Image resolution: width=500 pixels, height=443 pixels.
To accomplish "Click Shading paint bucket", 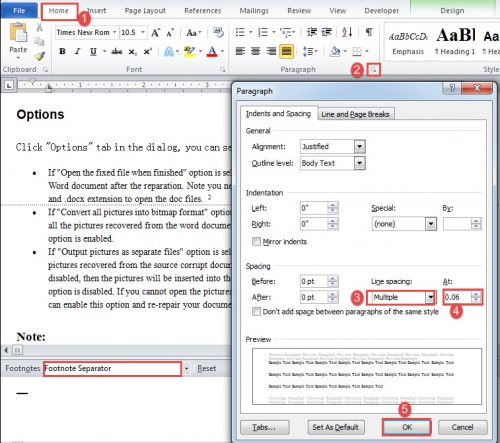I will click(335, 51).
